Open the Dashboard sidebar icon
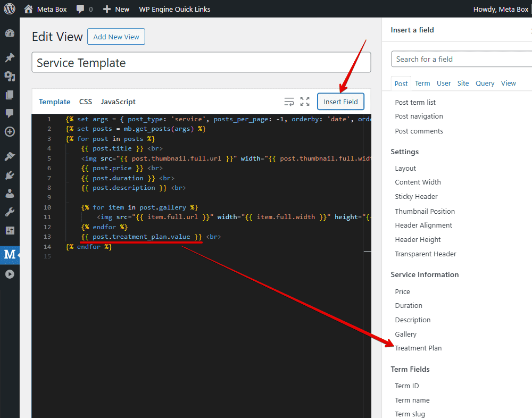The image size is (532, 418). (10, 34)
